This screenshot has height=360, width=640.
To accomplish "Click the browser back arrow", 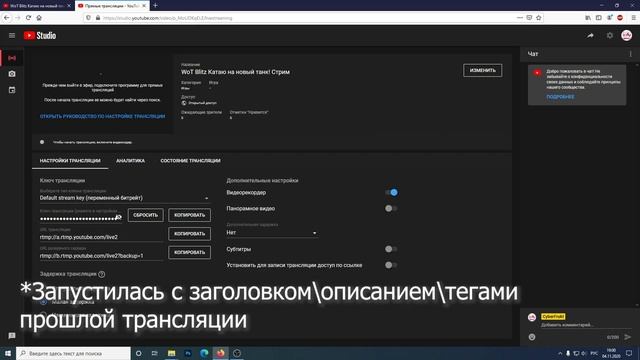I will point(7,18).
